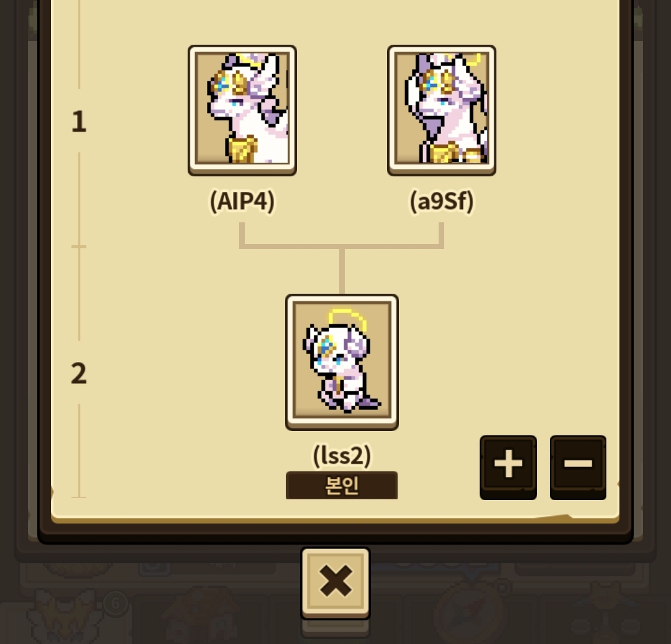This screenshot has width=671, height=644.
Task: Click the golden collar on AIP4 portrait
Action: (242, 148)
